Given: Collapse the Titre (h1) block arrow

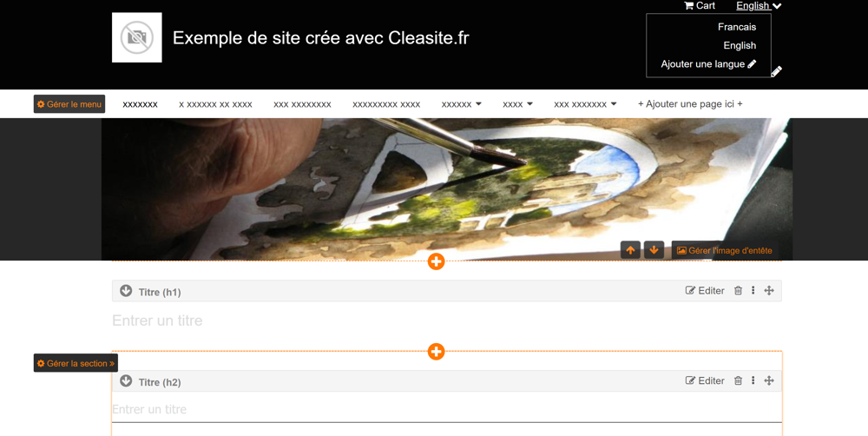Looking at the screenshot, I should 126,290.
